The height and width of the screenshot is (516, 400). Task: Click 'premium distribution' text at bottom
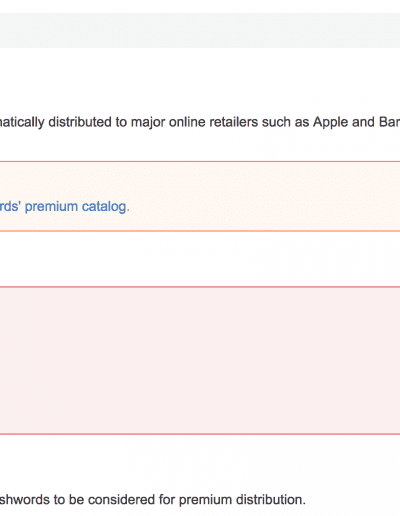tap(242, 500)
